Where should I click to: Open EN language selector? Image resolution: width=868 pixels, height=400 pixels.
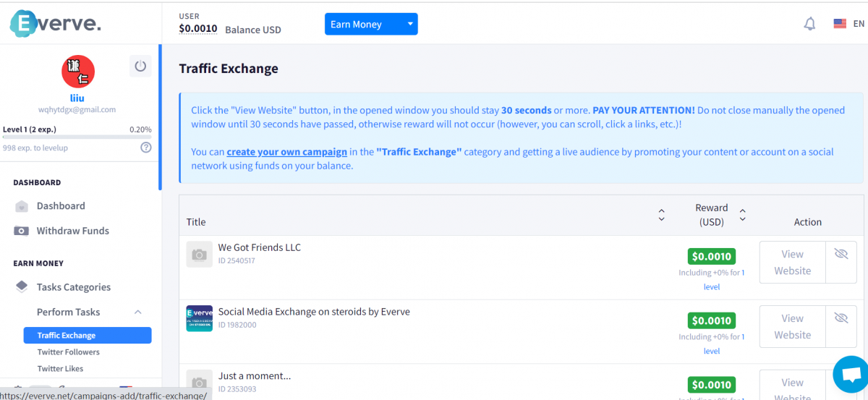point(859,24)
